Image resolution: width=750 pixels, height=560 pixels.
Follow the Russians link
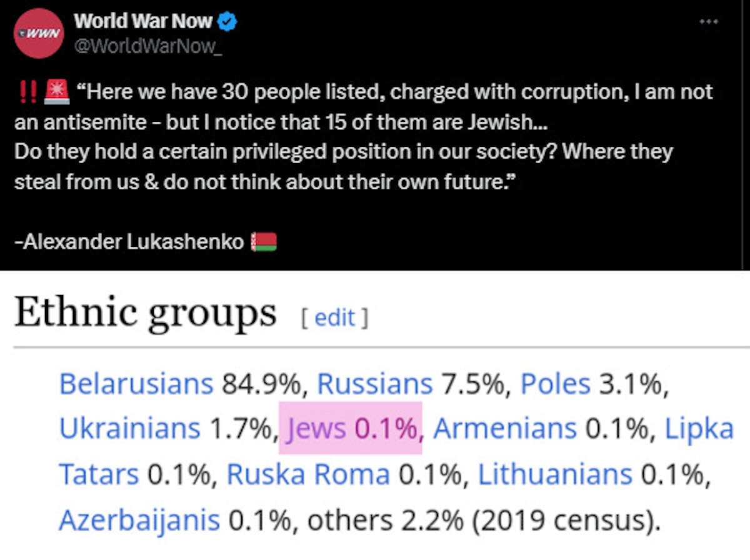coord(374,384)
